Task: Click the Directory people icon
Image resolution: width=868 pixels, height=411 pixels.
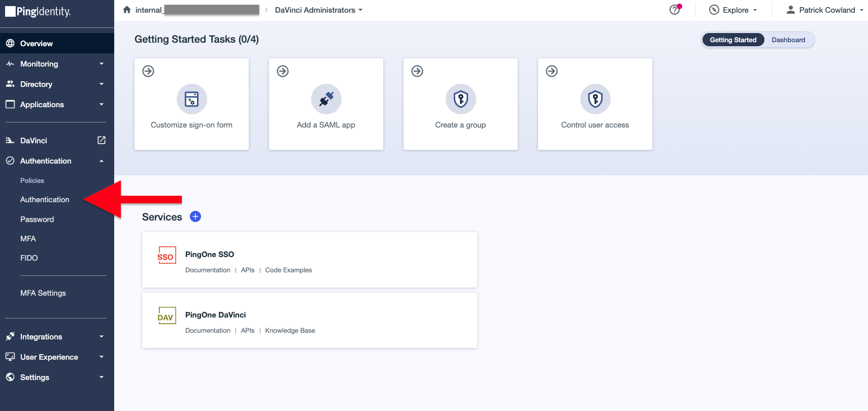Action: [x=10, y=84]
